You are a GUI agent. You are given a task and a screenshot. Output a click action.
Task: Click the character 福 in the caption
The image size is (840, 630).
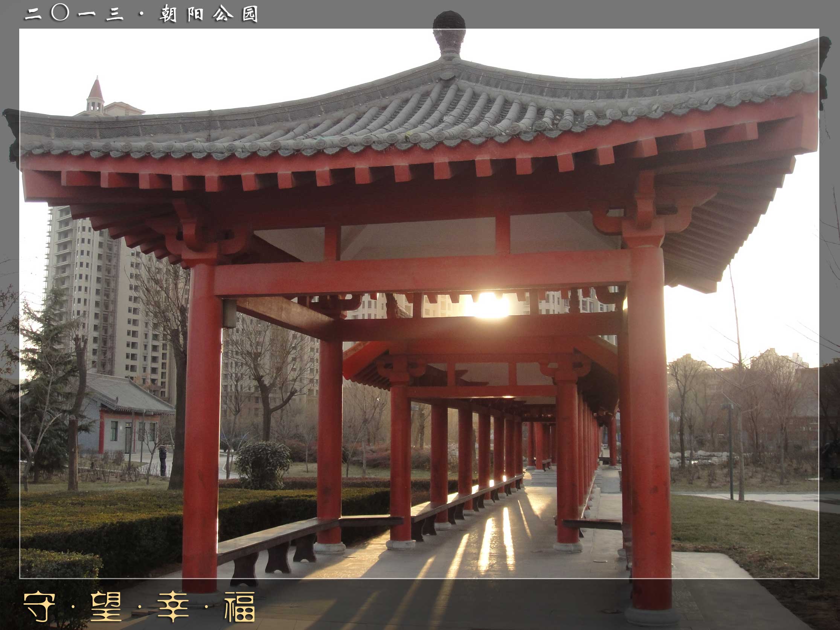[x=239, y=607]
